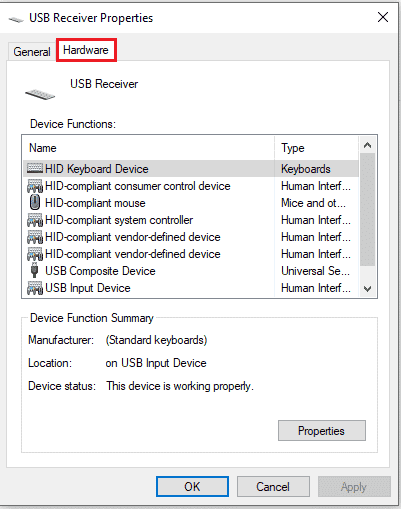This screenshot has height=509, width=401.
Task: Click the HID-compliant mouse icon
Action: click(35, 203)
